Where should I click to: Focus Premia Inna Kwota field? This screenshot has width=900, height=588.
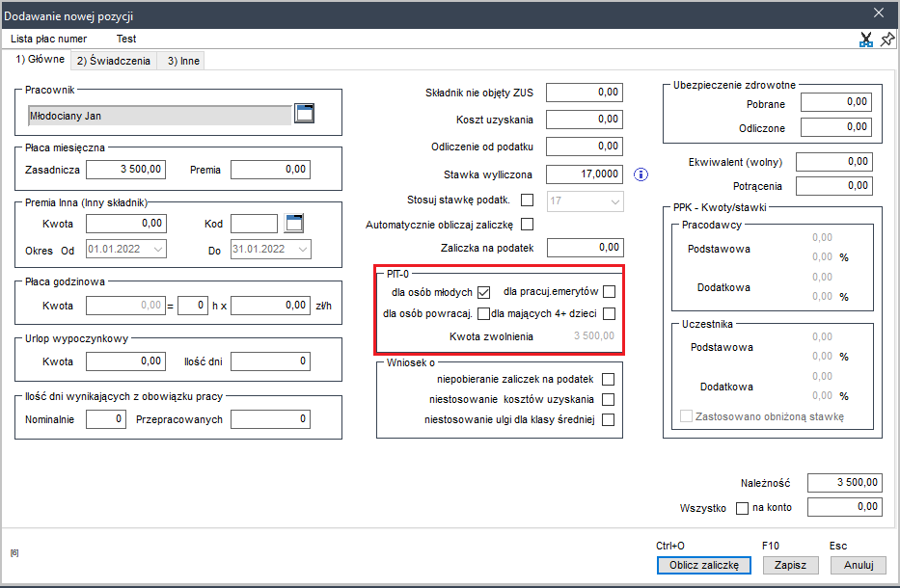pos(125,224)
